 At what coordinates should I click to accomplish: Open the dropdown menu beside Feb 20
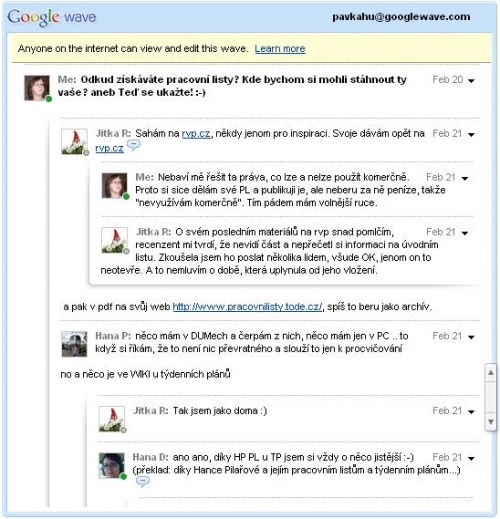[x=471, y=81]
